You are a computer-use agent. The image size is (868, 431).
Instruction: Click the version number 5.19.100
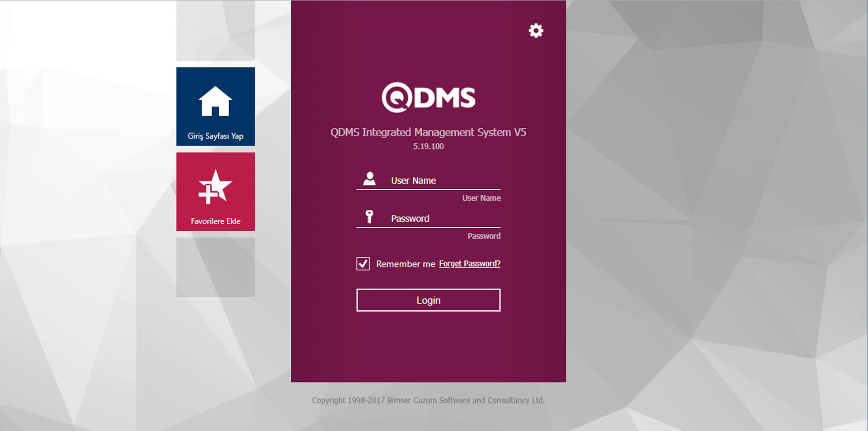429,146
